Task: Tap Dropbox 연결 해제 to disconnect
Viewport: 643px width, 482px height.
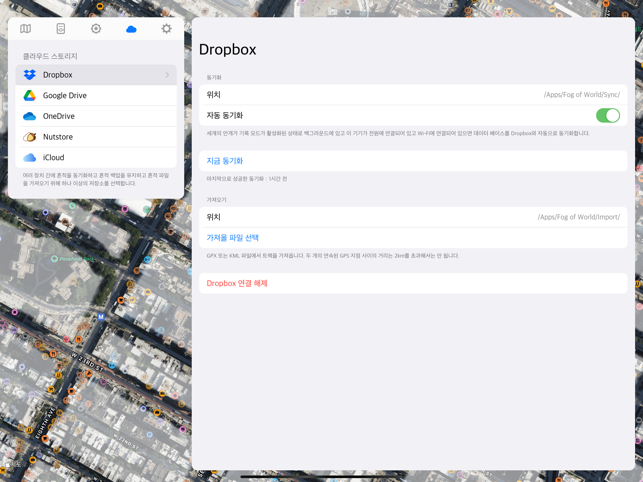Action: (237, 283)
